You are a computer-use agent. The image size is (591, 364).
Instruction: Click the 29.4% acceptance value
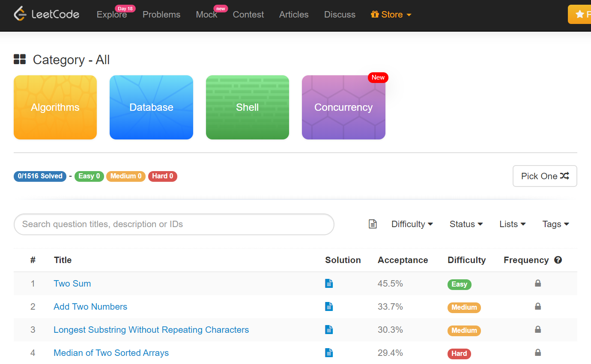[390, 353]
